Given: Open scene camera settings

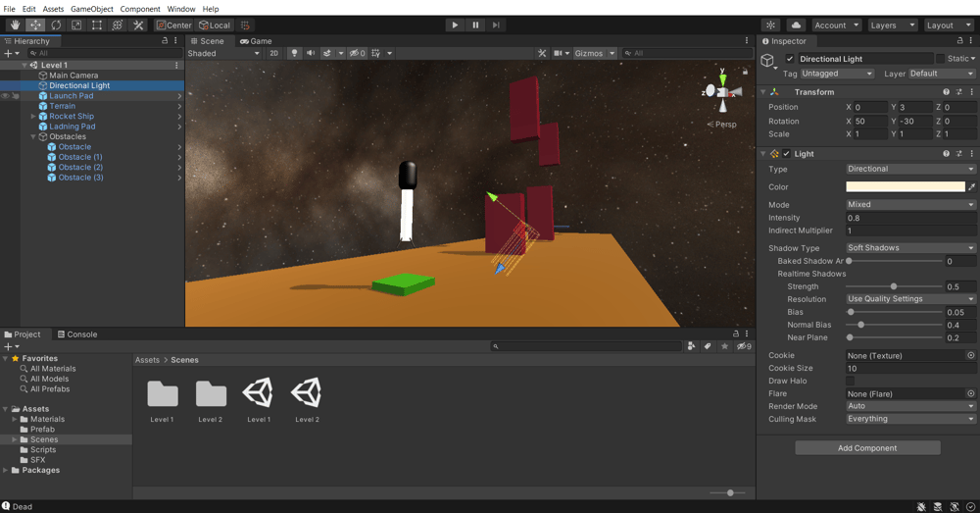Looking at the screenshot, I should click(x=559, y=53).
